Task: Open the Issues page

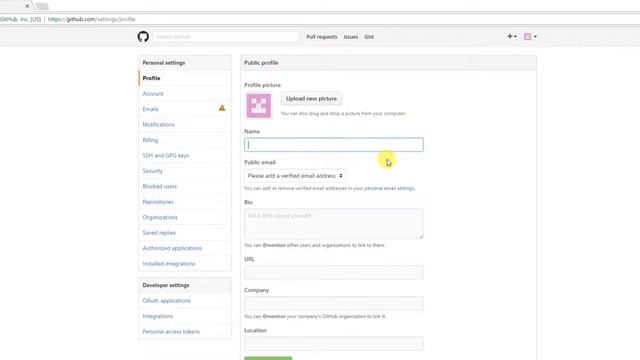Action: pyautogui.click(x=351, y=37)
